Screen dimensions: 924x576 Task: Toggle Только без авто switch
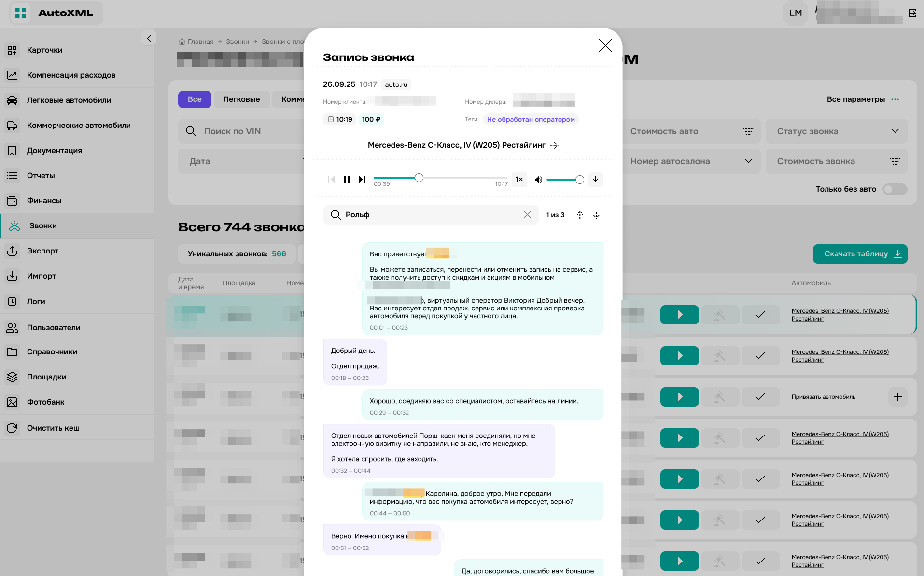click(x=895, y=189)
